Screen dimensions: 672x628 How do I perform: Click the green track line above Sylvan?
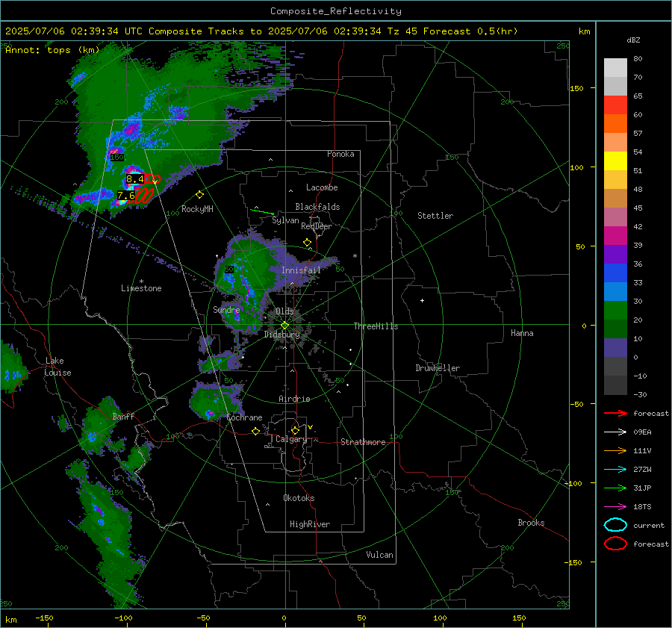pos(262,212)
